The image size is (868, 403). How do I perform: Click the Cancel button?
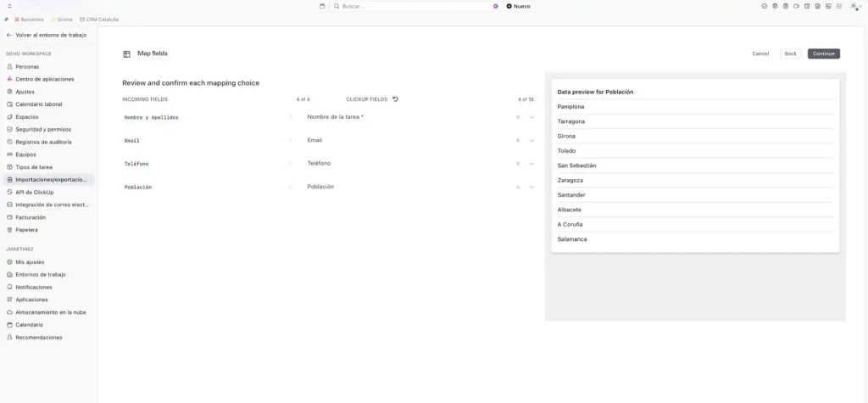(760, 53)
